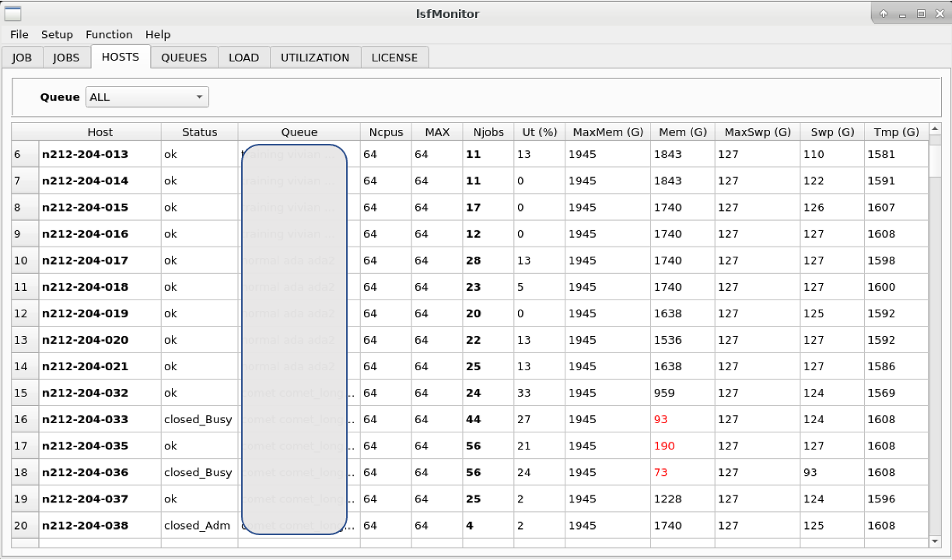Image resolution: width=952 pixels, height=560 pixels.
Task: Switch to the JOBS tab
Action: coord(66,57)
